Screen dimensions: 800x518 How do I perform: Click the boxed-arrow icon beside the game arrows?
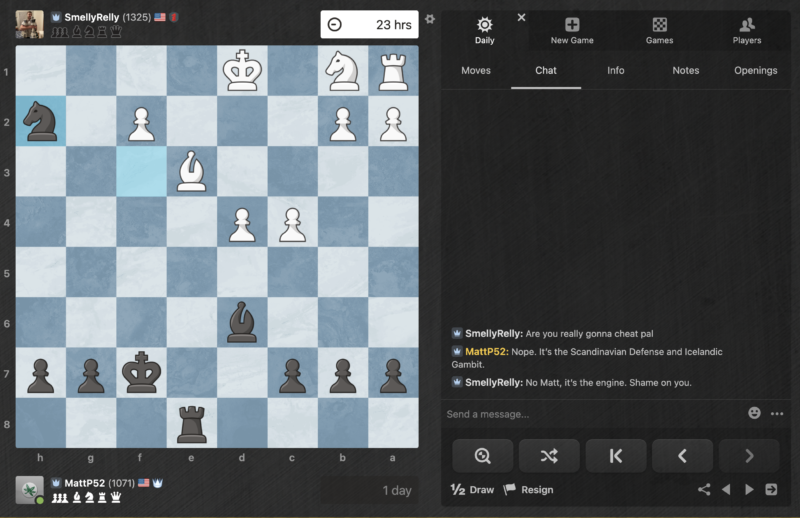(x=771, y=489)
